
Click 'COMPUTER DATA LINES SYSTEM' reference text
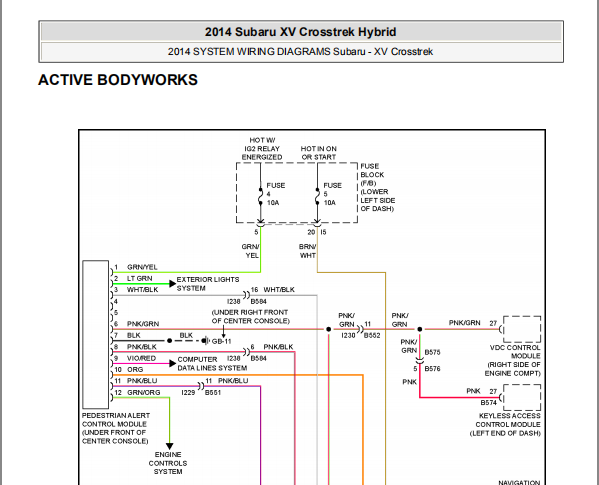point(212,364)
